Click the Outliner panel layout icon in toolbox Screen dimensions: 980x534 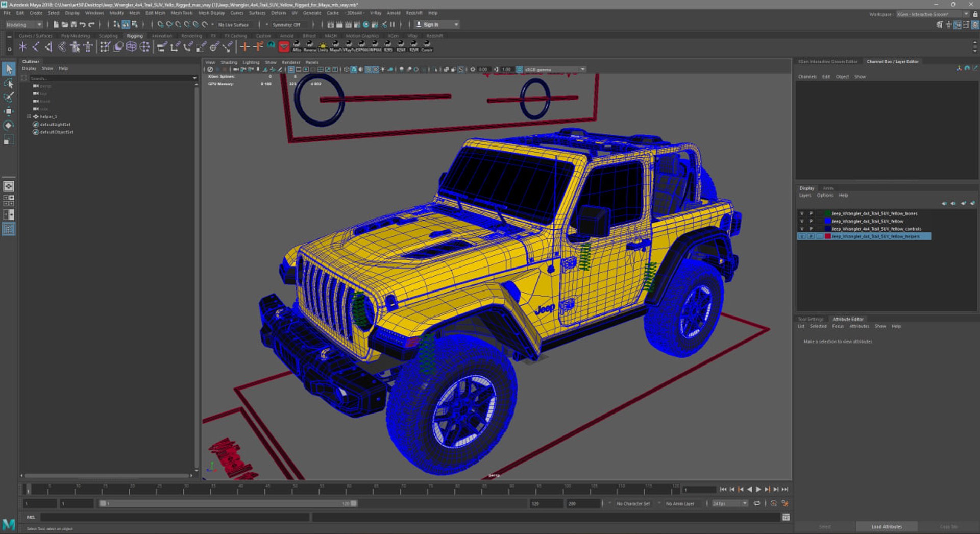pyautogui.click(x=9, y=229)
